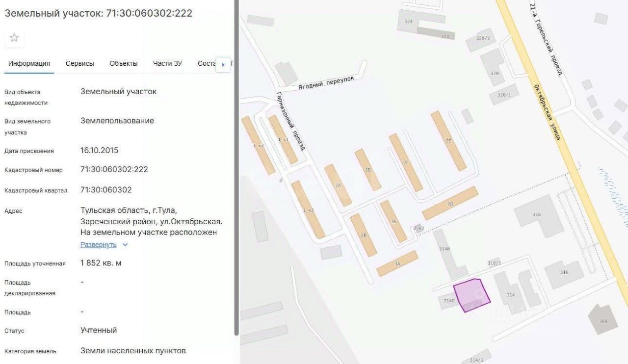The image size is (628, 364).
Task: Switch to the Сервисы tab
Action: tap(80, 63)
